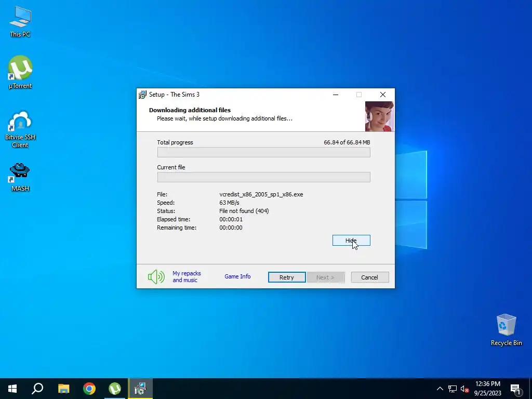Click the Downloading additional files heading
This screenshot has height=399, width=532.
190,110
